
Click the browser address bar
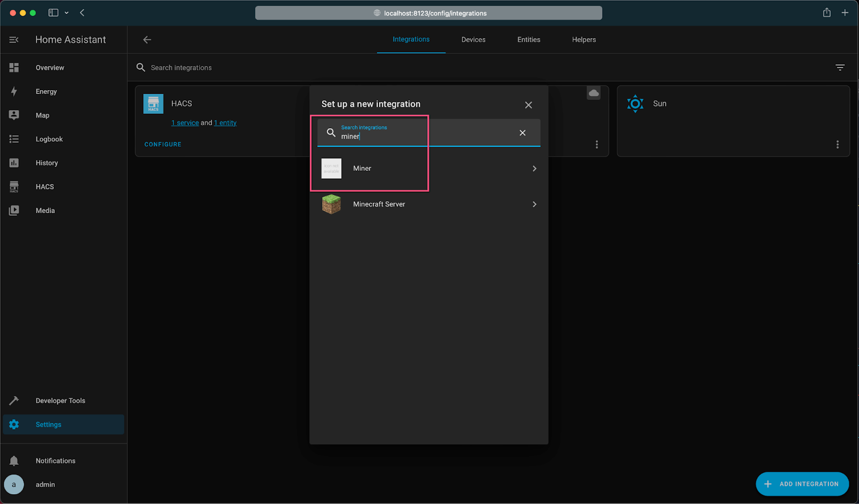[428, 13]
